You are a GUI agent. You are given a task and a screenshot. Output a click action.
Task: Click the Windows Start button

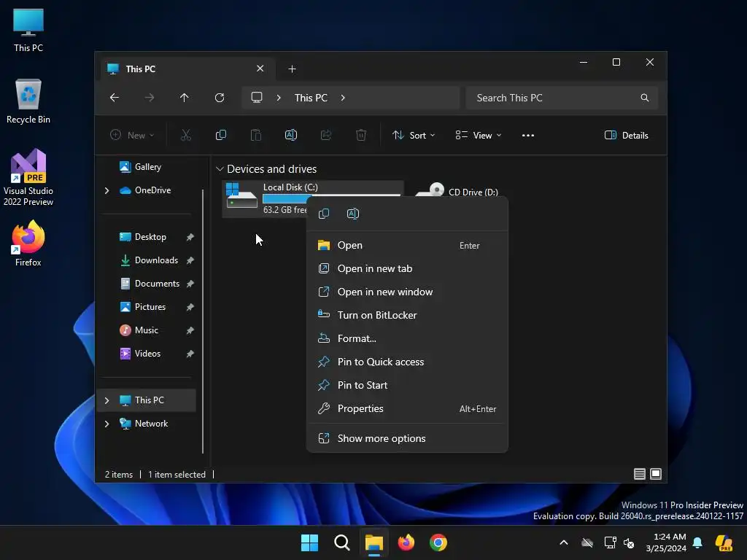pos(309,542)
